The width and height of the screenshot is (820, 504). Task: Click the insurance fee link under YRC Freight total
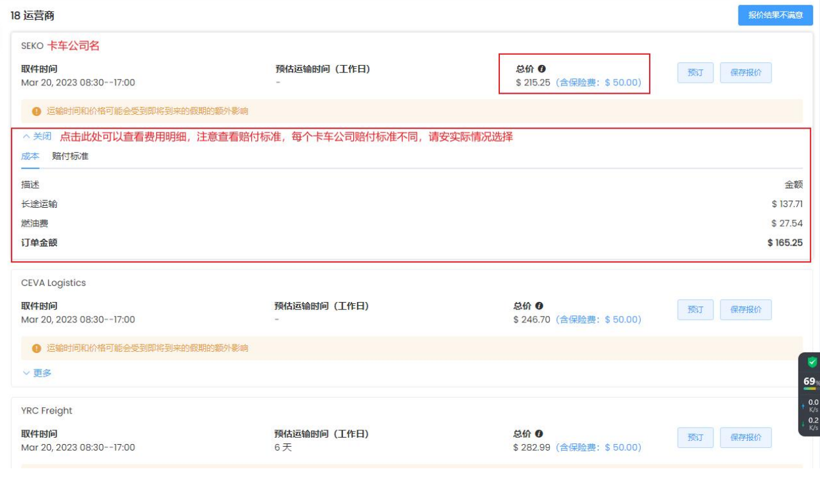(599, 448)
